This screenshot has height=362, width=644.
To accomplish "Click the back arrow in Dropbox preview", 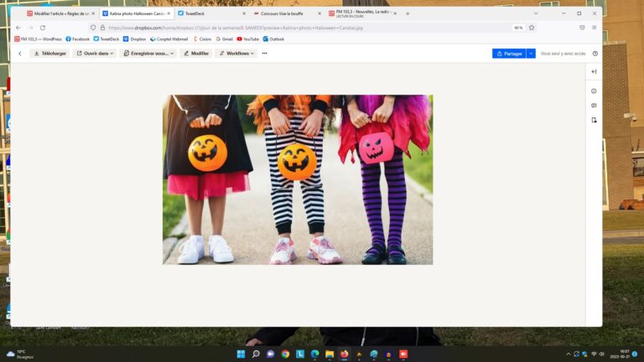I will click(x=20, y=54).
